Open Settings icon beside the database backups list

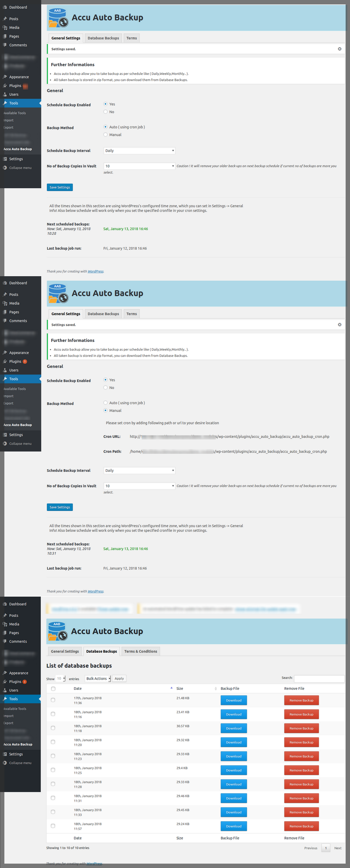[5, 754]
